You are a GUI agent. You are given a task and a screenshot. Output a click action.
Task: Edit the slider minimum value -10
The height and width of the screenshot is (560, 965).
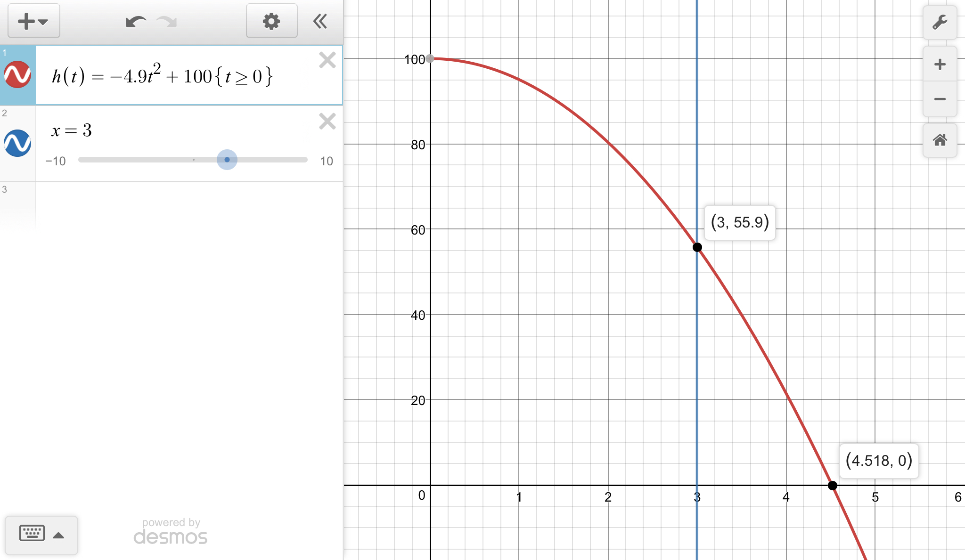pos(56,161)
